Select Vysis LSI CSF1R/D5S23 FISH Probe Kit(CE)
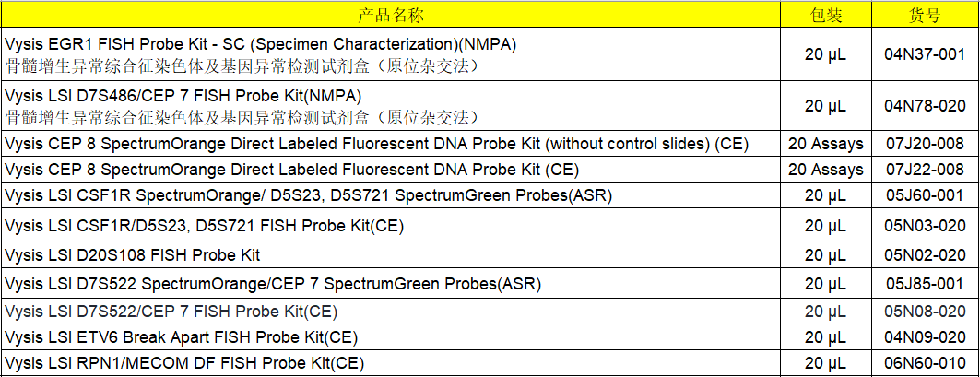Image resolution: width=980 pixels, height=377 pixels. pyautogui.click(x=205, y=226)
